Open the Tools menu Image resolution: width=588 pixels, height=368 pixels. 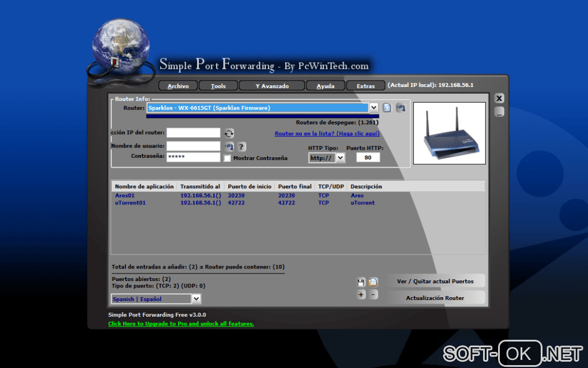coord(218,86)
